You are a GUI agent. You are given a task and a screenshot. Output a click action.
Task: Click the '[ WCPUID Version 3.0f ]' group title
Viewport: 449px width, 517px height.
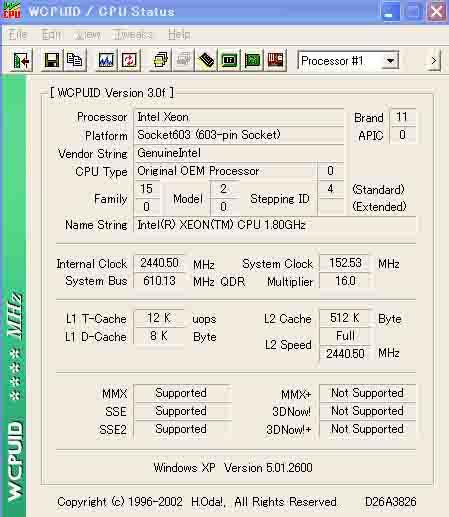(112, 93)
